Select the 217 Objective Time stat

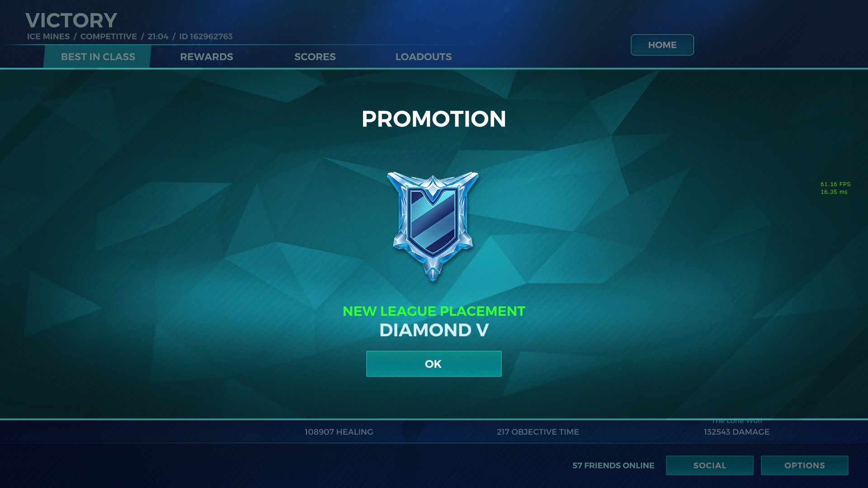tap(538, 432)
